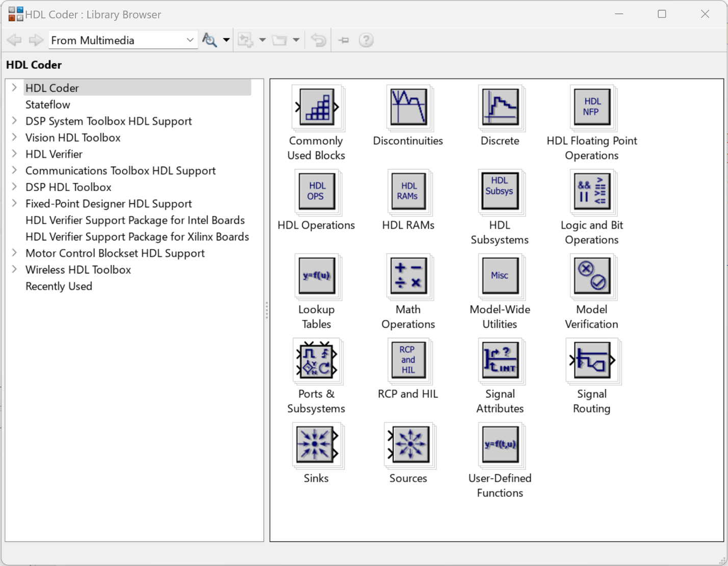Click the Math Operations library icon
This screenshot has height=566, width=728.
(x=407, y=277)
